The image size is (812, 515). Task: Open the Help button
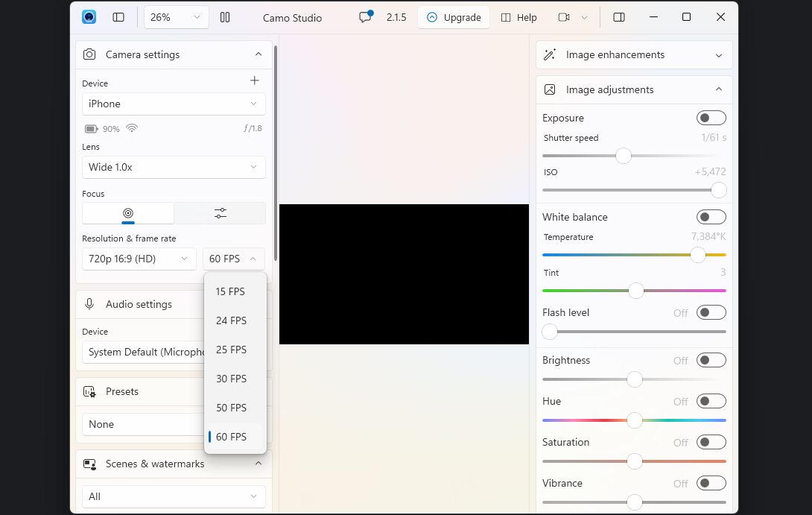[518, 17]
